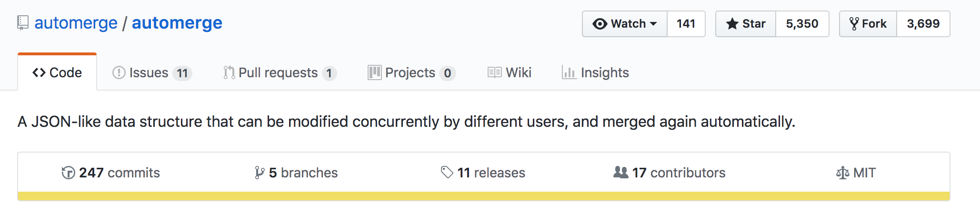
Task: Open the MIT license link
Action: click(856, 173)
